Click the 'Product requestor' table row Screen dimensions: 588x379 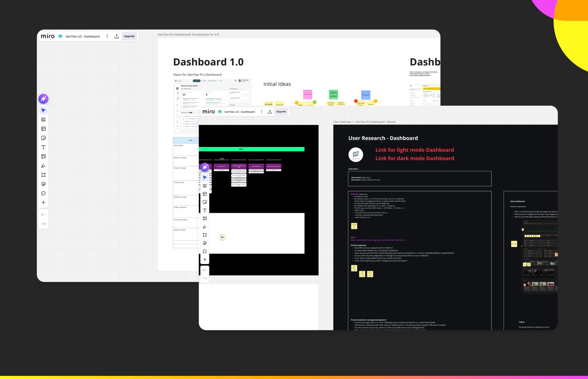186,212
